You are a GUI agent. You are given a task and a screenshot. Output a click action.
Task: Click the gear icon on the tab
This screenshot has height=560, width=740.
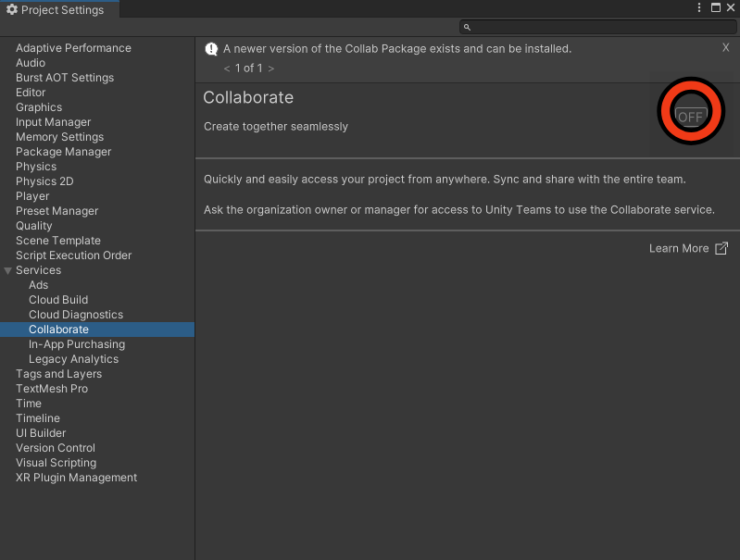[x=12, y=9]
